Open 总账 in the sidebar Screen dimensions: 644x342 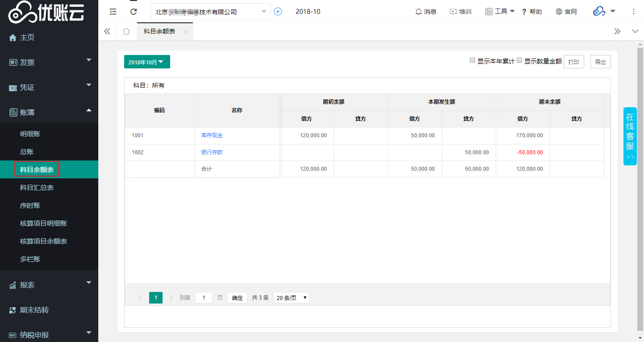[x=49, y=152]
